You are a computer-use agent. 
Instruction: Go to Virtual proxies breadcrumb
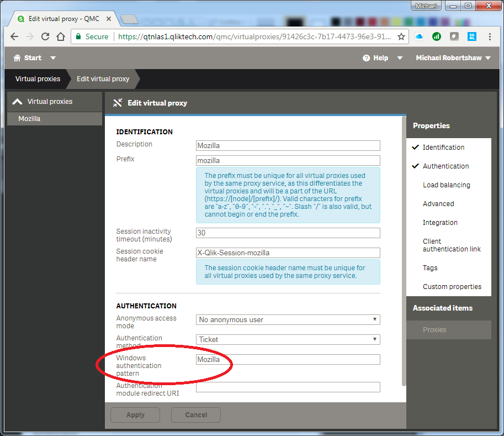(x=38, y=79)
